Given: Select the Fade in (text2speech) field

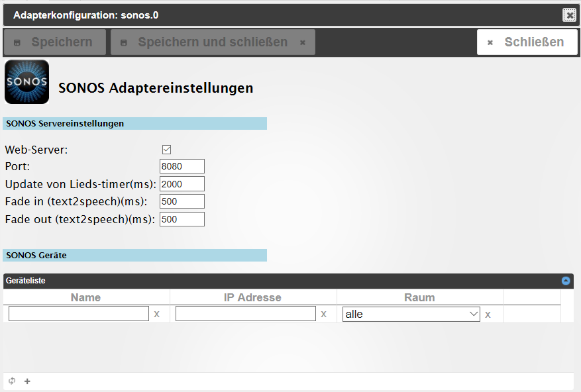Looking at the screenshot, I should click(182, 201).
